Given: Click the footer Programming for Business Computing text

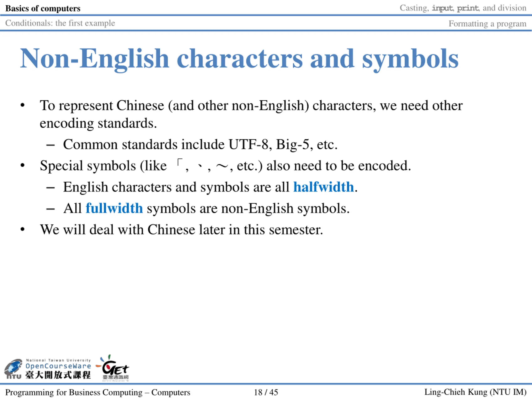Looking at the screenshot, I should coord(98,392).
